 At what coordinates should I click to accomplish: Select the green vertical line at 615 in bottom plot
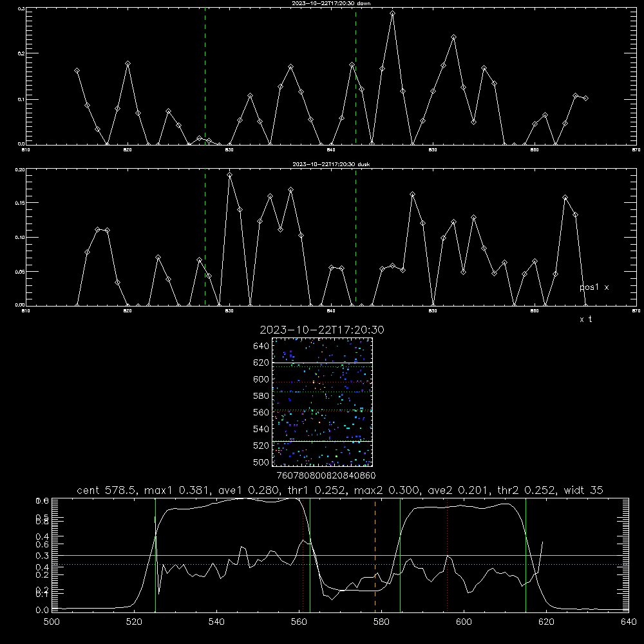(x=526, y=555)
